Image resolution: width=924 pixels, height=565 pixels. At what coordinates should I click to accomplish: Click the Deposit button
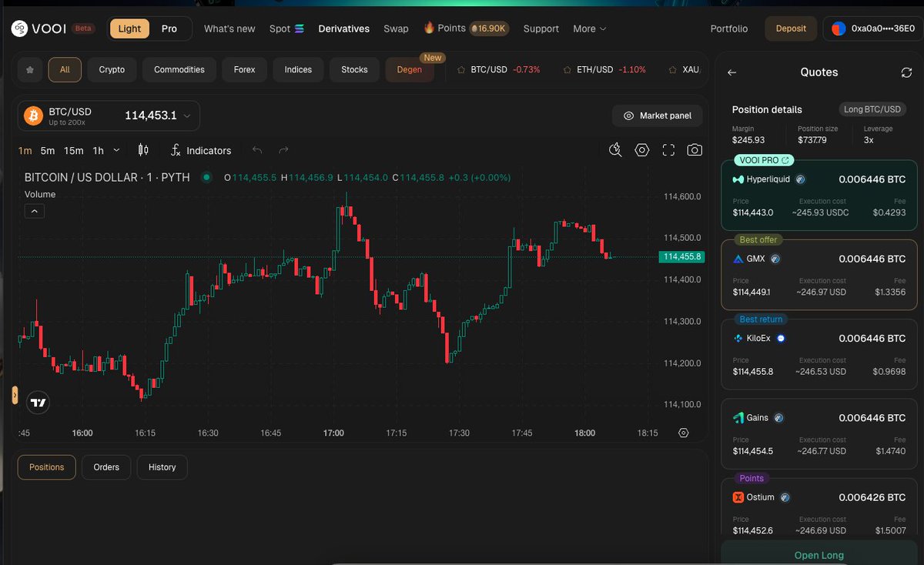pyautogui.click(x=791, y=28)
